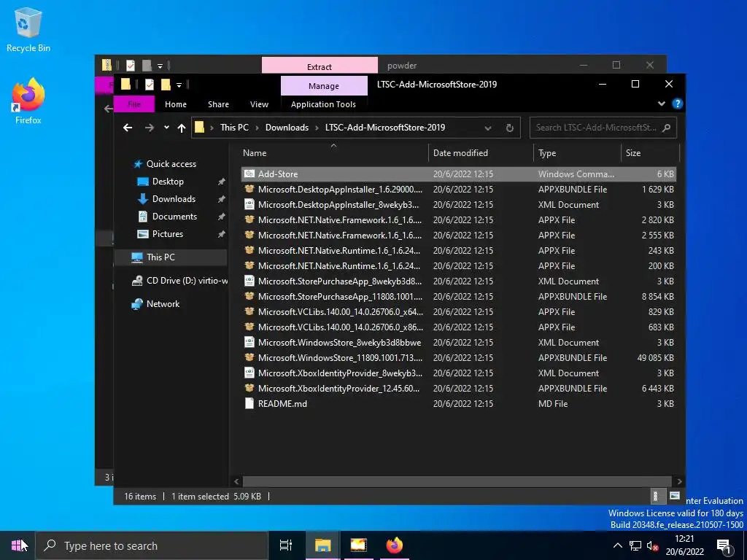Select the Microsoft.WindowsStore_11809 appxbundle

coord(458,357)
